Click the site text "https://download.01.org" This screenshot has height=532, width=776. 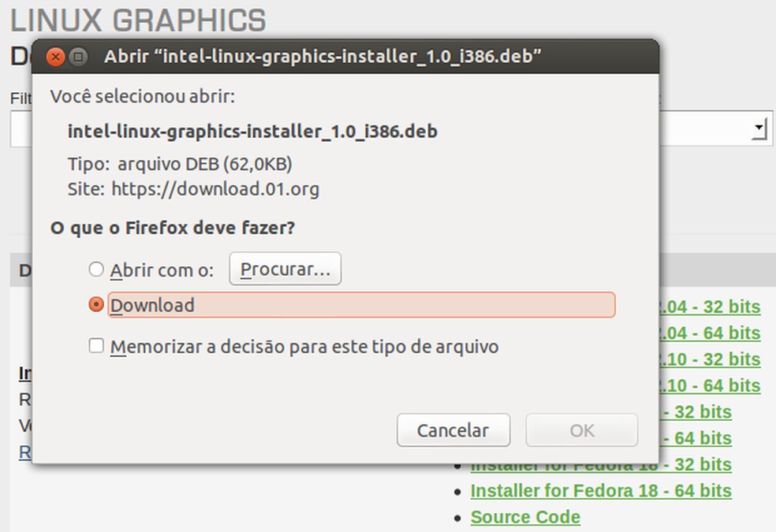click(x=215, y=189)
